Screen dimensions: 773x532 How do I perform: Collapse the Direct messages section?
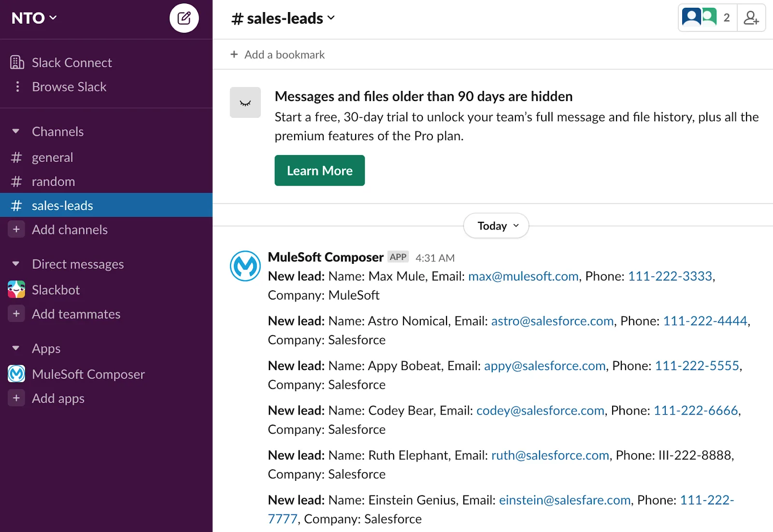pos(16,264)
